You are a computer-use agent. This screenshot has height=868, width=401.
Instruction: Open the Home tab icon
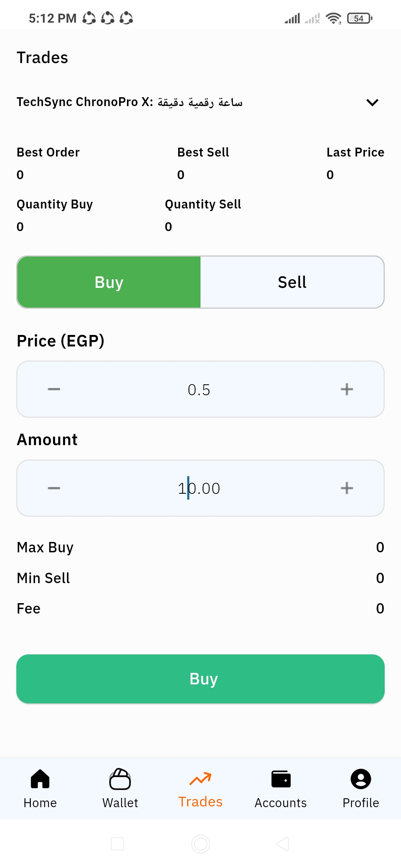[40, 779]
